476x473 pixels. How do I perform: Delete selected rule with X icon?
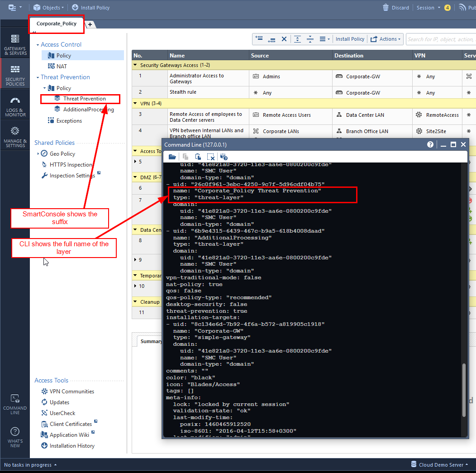click(284, 39)
